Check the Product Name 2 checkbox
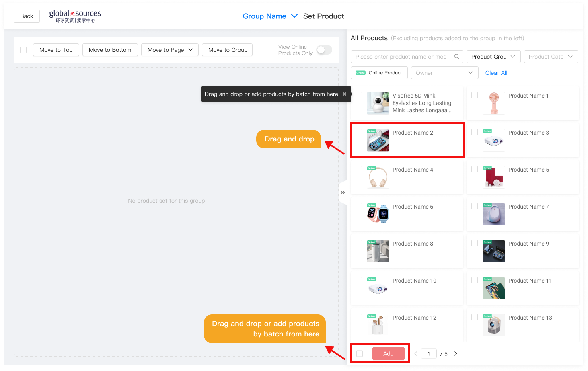This screenshot has height=371, width=588. (x=359, y=132)
